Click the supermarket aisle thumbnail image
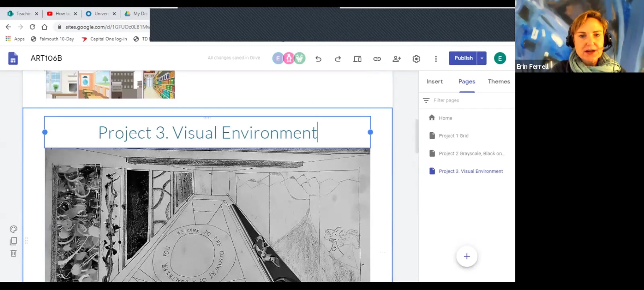 tap(159, 85)
